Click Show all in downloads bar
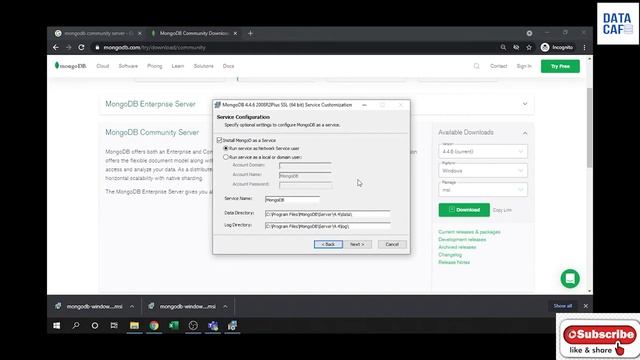 [562, 306]
